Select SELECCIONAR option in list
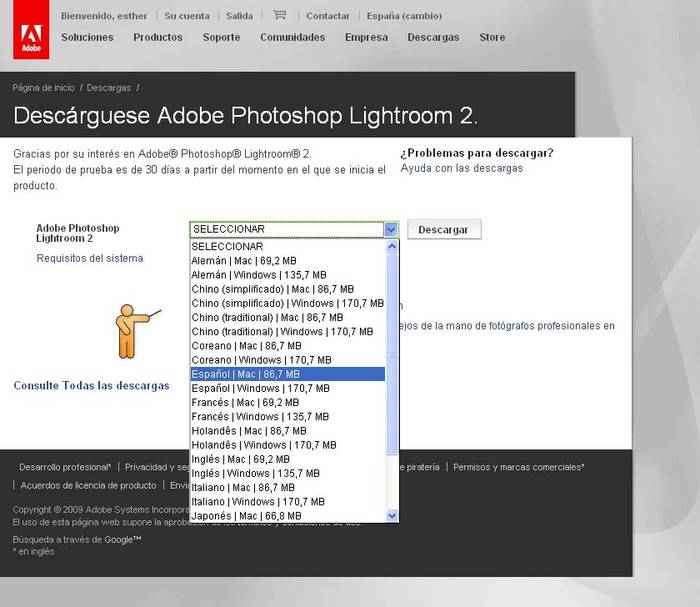The width and height of the screenshot is (700, 607). 288,246
